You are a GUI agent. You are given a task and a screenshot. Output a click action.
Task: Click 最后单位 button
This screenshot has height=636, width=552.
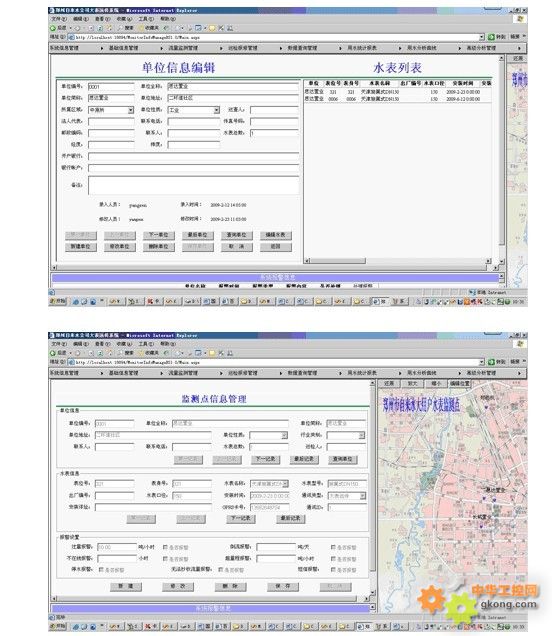[198, 235]
